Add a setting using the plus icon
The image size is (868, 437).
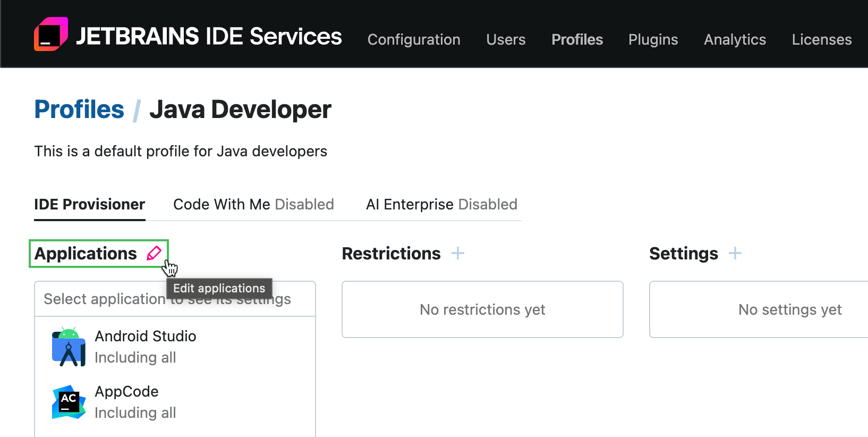[x=735, y=254]
